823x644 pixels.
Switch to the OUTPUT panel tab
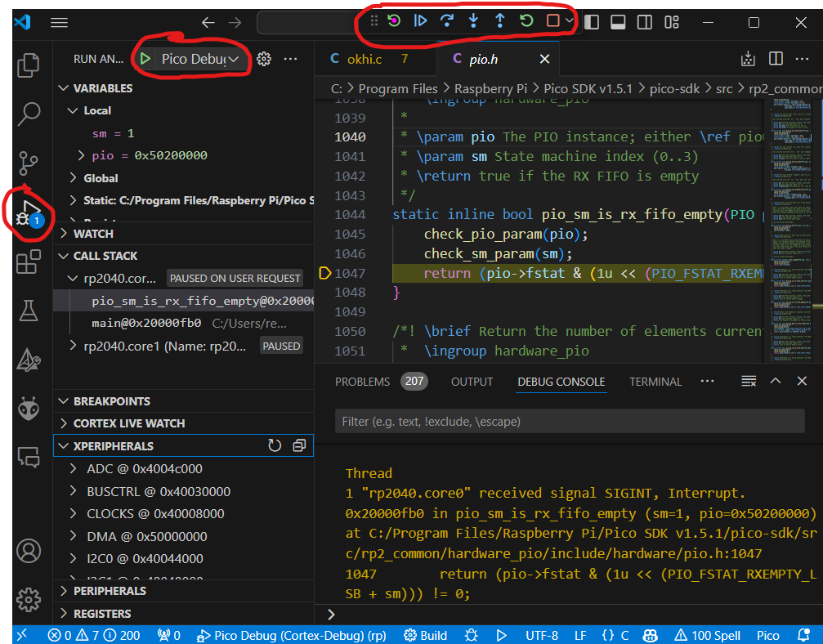[x=472, y=382]
